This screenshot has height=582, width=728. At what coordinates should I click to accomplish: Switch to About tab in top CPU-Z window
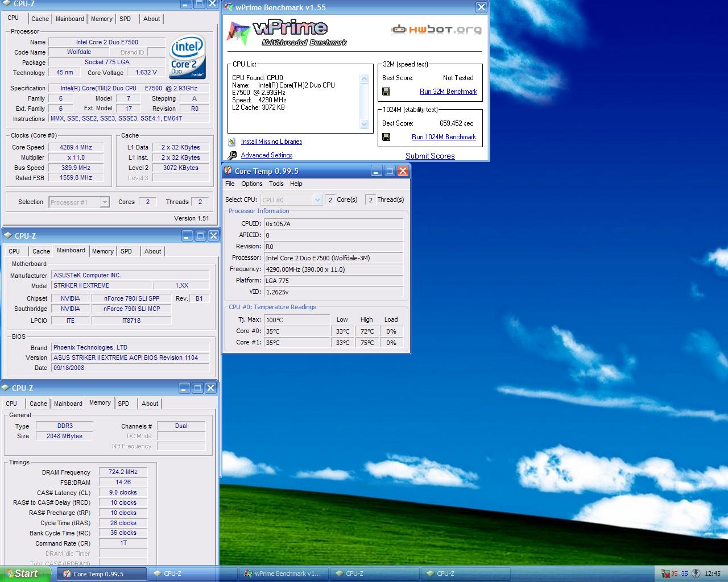[151, 19]
